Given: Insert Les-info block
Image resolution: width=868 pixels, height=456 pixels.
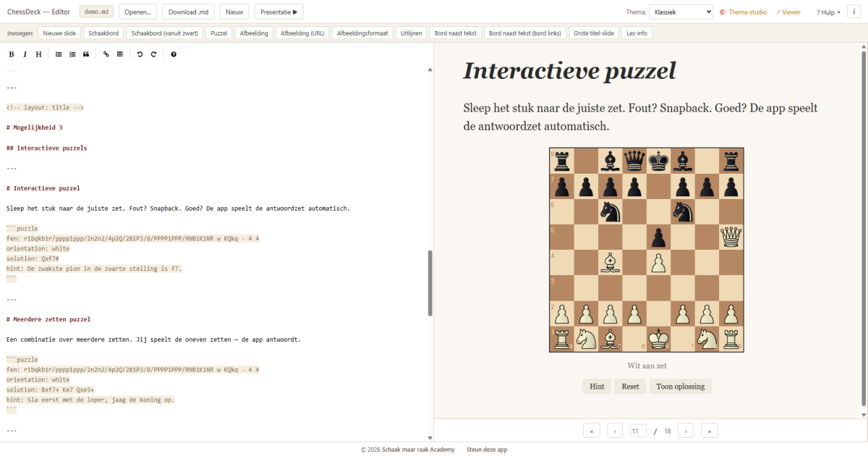Looking at the screenshot, I should (637, 33).
